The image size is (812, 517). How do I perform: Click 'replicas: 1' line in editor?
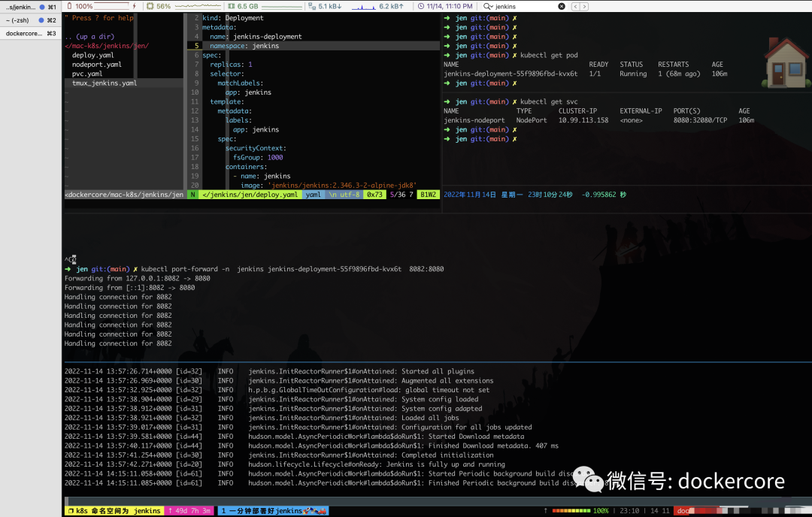click(x=231, y=64)
